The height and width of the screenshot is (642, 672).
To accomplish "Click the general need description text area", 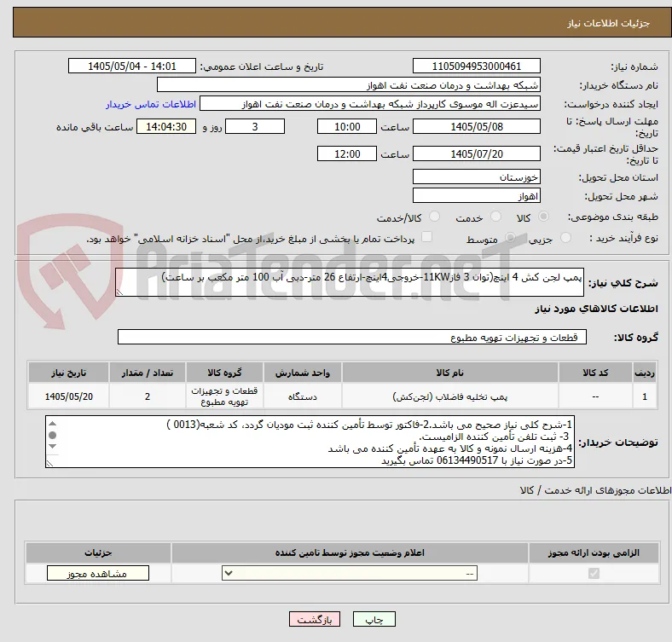I will pyautogui.click(x=350, y=282).
